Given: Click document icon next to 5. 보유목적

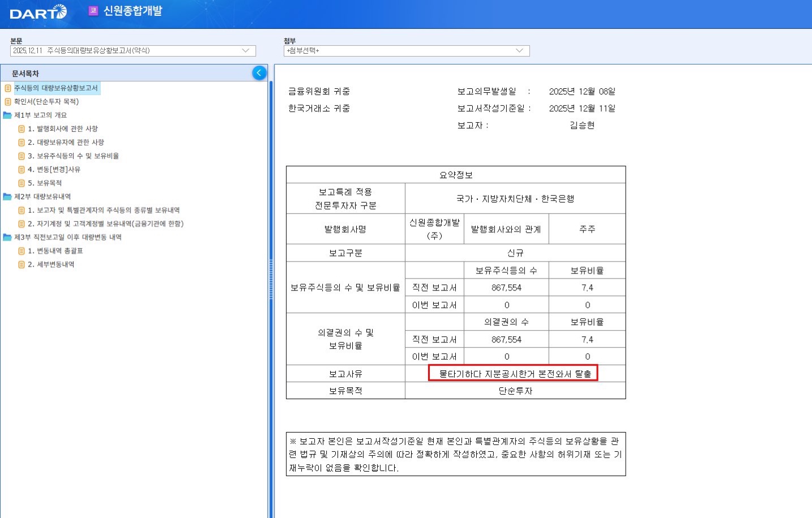Looking at the screenshot, I should pyautogui.click(x=20, y=183).
